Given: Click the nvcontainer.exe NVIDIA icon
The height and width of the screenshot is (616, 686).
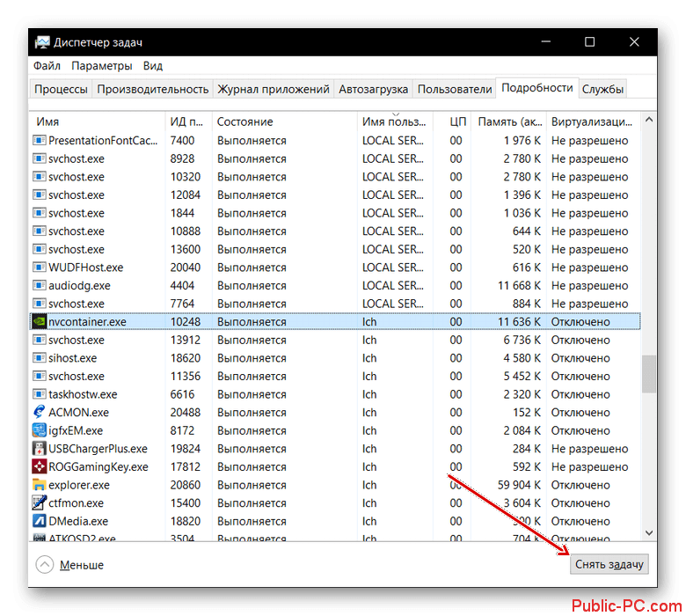Looking at the screenshot, I should pyautogui.click(x=40, y=322).
